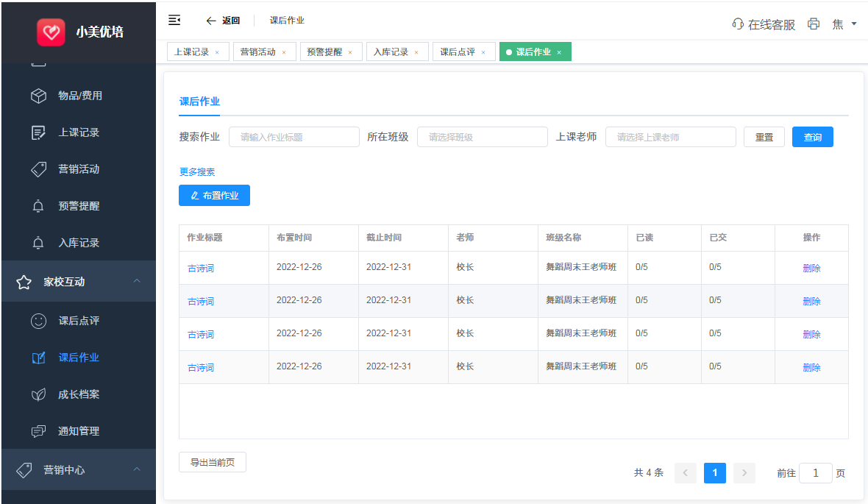Screen dimensions: 868x504
Task: Click the printer icon in header
Action: (x=813, y=24)
